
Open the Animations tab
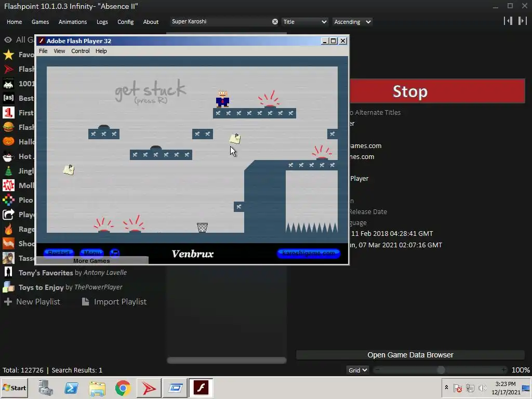73,22
